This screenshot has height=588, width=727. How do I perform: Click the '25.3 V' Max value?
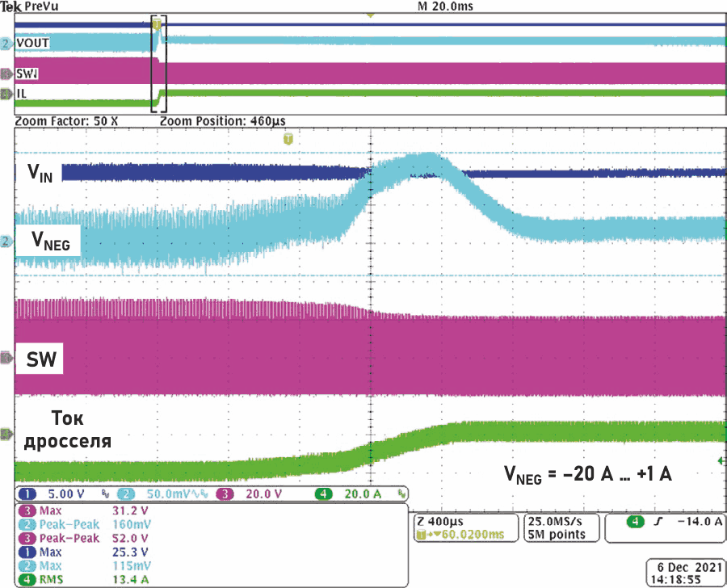point(130,552)
